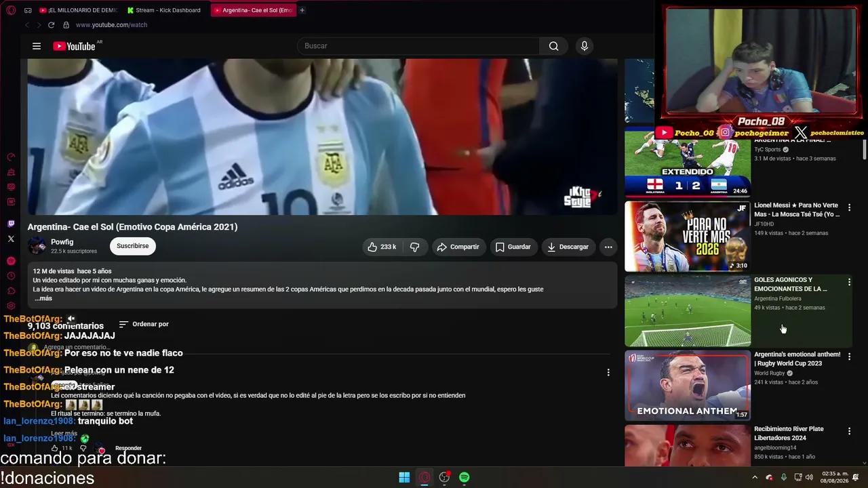Click the address bar URL field

[111, 25]
